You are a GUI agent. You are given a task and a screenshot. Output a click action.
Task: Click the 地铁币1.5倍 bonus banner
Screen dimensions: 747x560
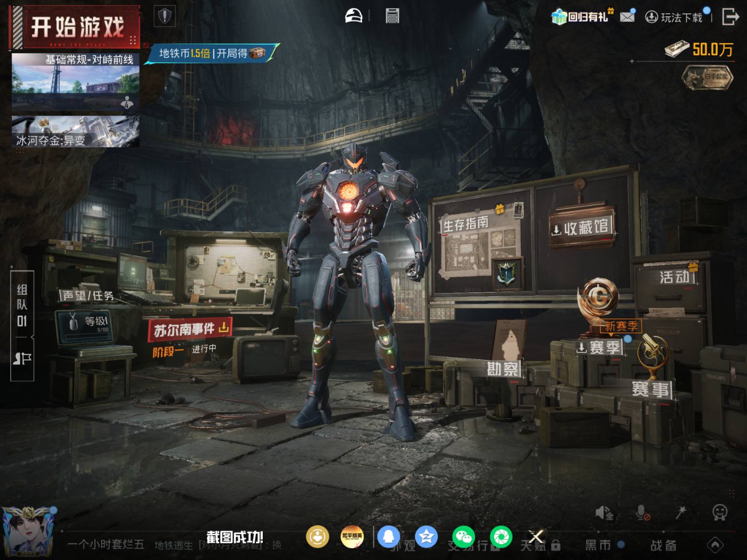coord(212,53)
